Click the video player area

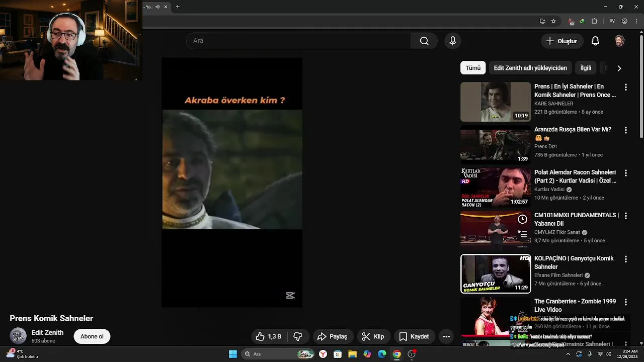[232, 182]
